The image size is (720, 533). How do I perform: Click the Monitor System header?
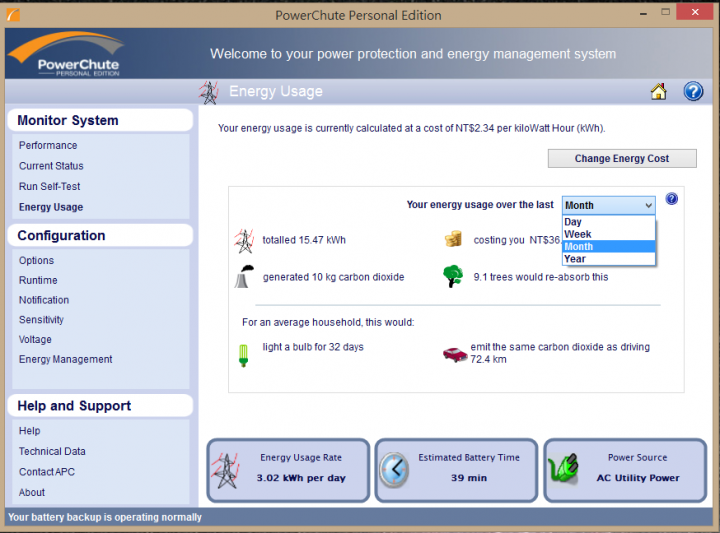[x=100, y=120]
